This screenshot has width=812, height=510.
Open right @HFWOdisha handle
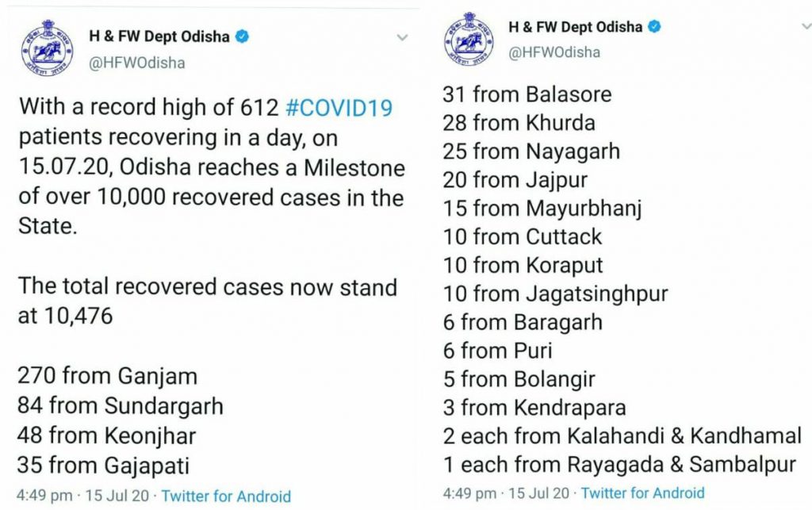point(554,52)
